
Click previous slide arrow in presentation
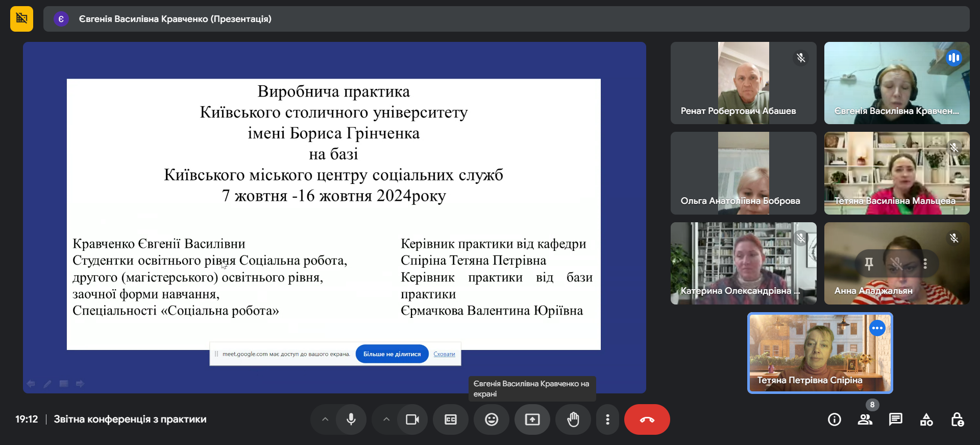(x=31, y=384)
